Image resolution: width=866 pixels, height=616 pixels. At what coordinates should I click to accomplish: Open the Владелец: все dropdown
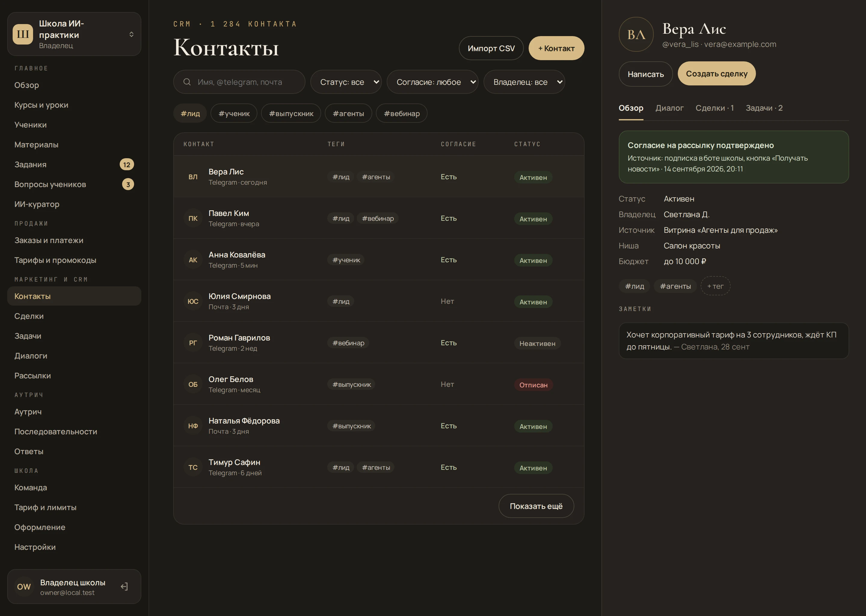point(524,82)
